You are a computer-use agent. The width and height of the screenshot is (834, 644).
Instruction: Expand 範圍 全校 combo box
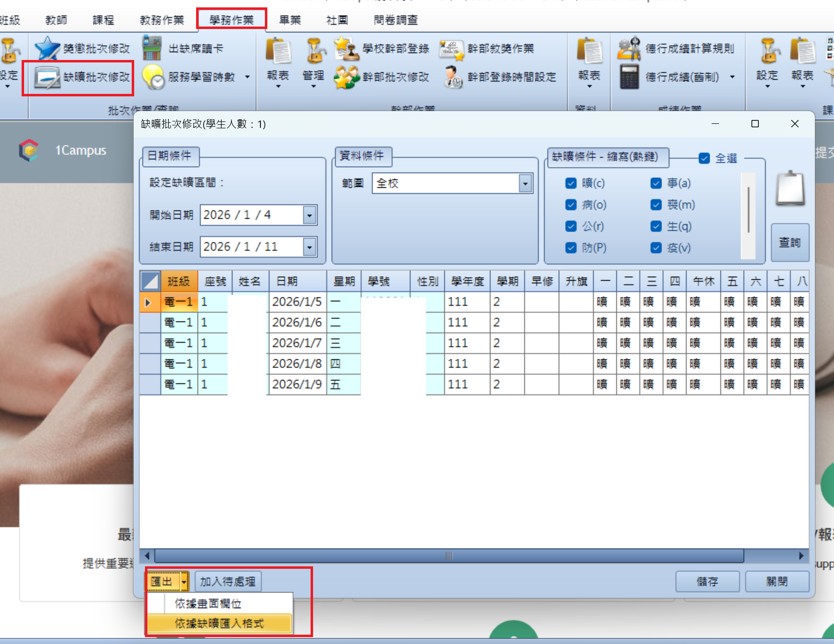[x=525, y=183]
